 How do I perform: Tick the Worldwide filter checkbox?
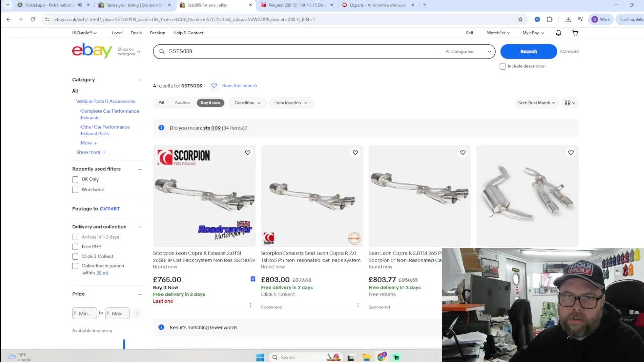tap(75, 190)
